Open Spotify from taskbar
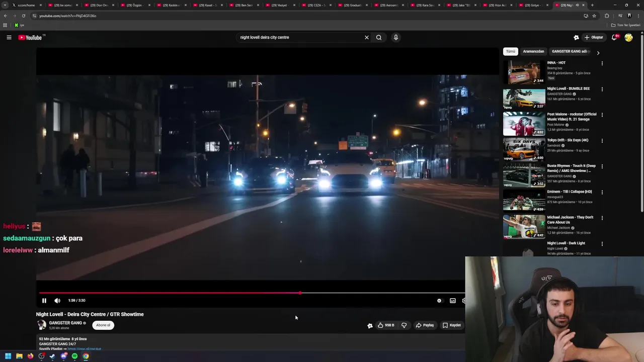644x362 pixels. pyautogui.click(x=74, y=356)
